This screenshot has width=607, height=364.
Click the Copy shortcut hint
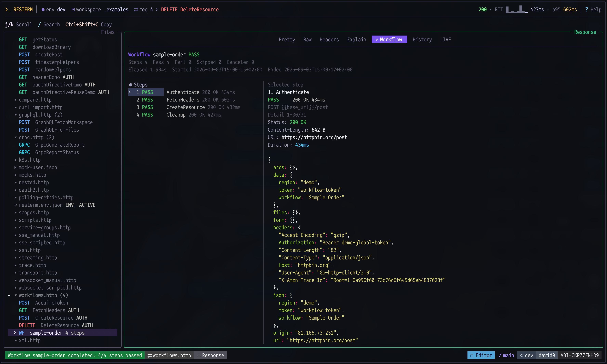point(89,25)
